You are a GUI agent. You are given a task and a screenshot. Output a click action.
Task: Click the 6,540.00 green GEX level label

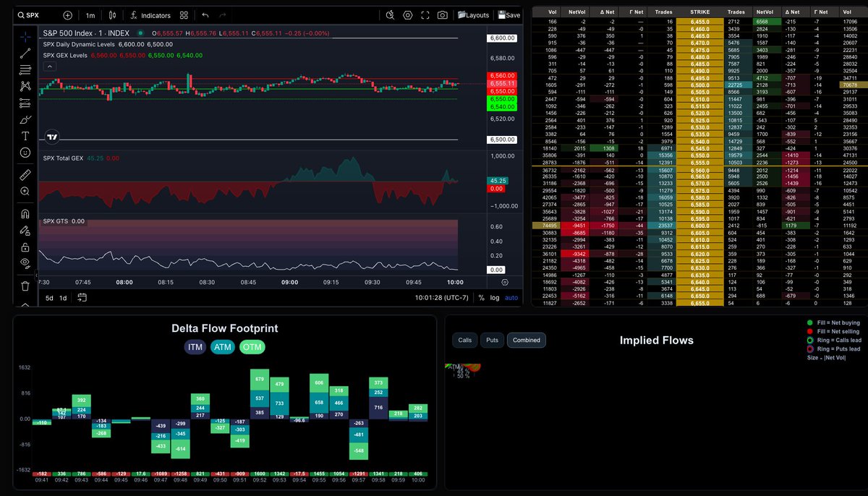(501, 106)
